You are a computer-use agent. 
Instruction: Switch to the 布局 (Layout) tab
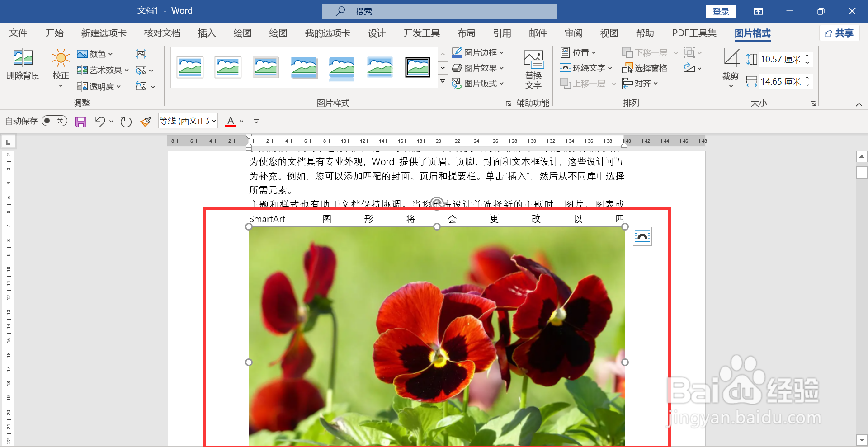click(466, 33)
